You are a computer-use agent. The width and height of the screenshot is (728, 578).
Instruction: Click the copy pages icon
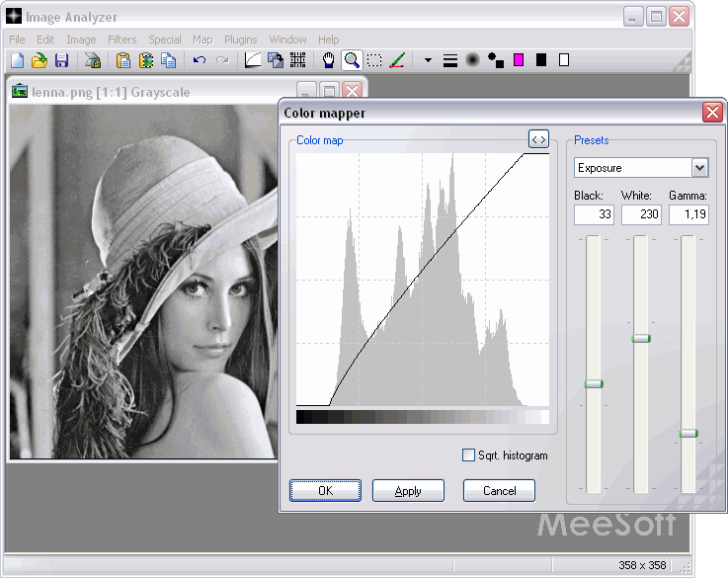[169, 60]
